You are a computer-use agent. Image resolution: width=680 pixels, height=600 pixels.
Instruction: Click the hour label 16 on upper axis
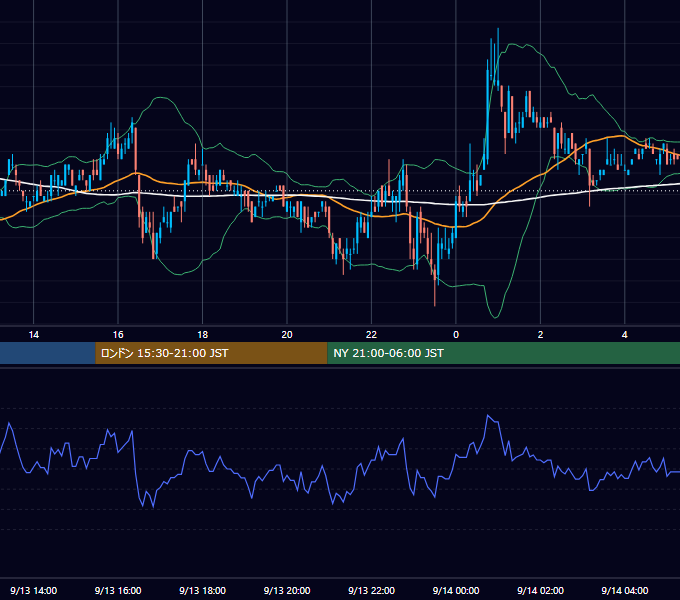click(x=118, y=335)
